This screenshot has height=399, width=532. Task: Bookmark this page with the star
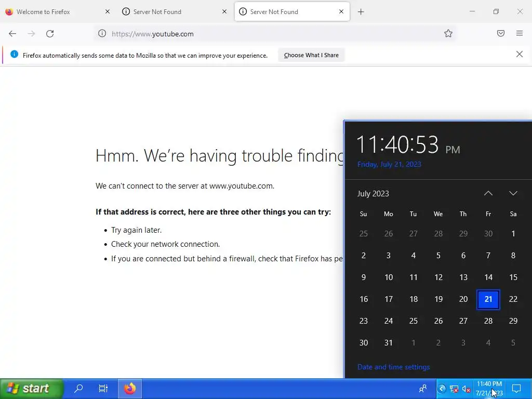point(448,34)
